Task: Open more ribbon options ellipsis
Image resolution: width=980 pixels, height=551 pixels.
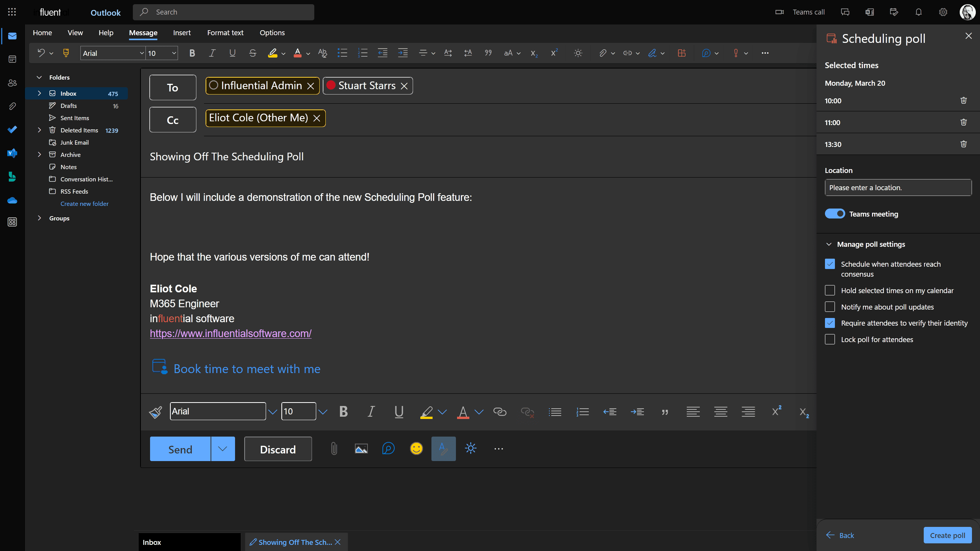Action: click(x=765, y=53)
